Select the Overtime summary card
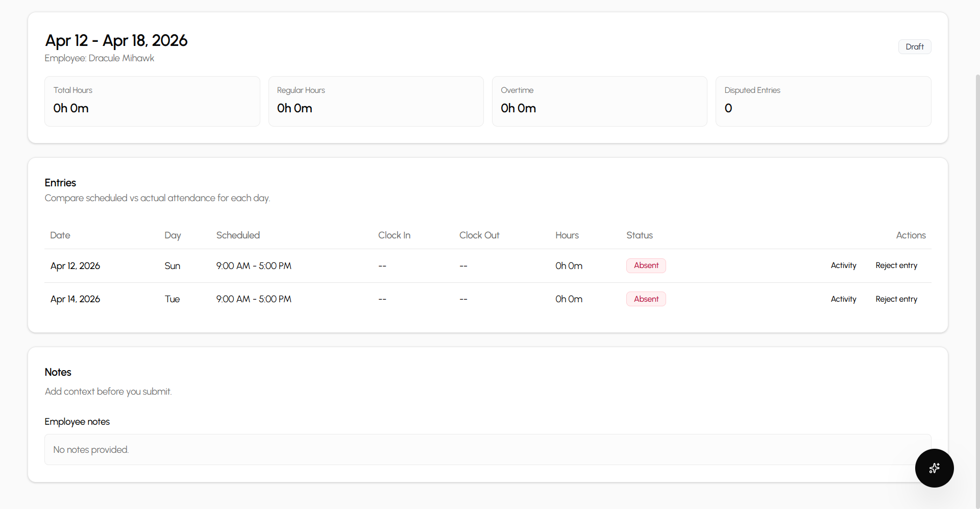Viewport: 980px width, 509px height. pyautogui.click(x=600, y=101)
